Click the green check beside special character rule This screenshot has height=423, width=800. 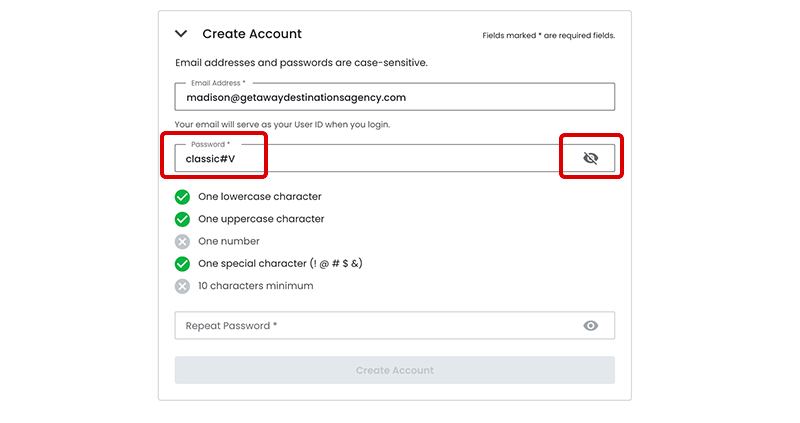(x=182, y=264)
